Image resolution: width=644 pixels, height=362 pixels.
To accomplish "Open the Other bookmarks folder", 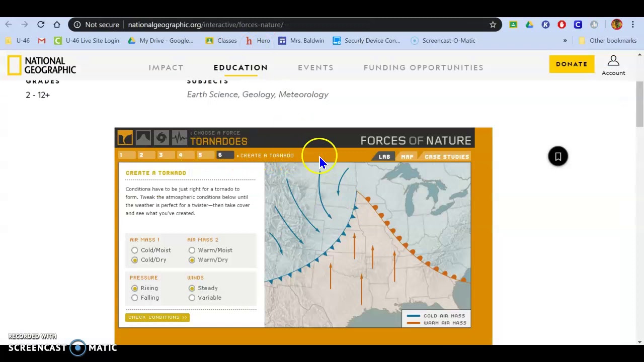I will click(x=608, y=41).
